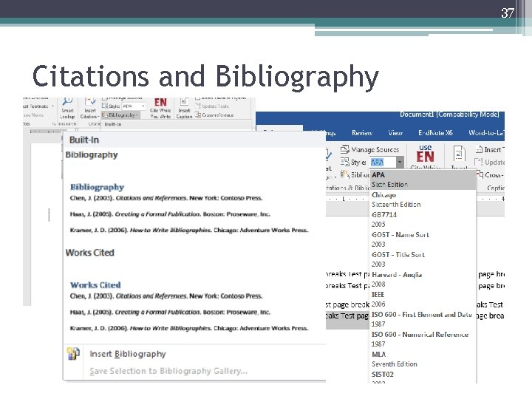Open the Word-to-LaTeX tab
Image resolution: width=532 pixels, height=399 pixels.
486,133
